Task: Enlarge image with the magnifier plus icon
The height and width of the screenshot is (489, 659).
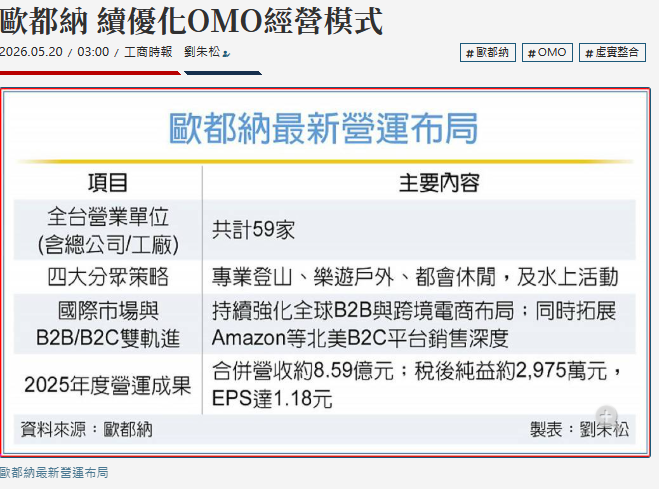Action: tap(606, 417)
